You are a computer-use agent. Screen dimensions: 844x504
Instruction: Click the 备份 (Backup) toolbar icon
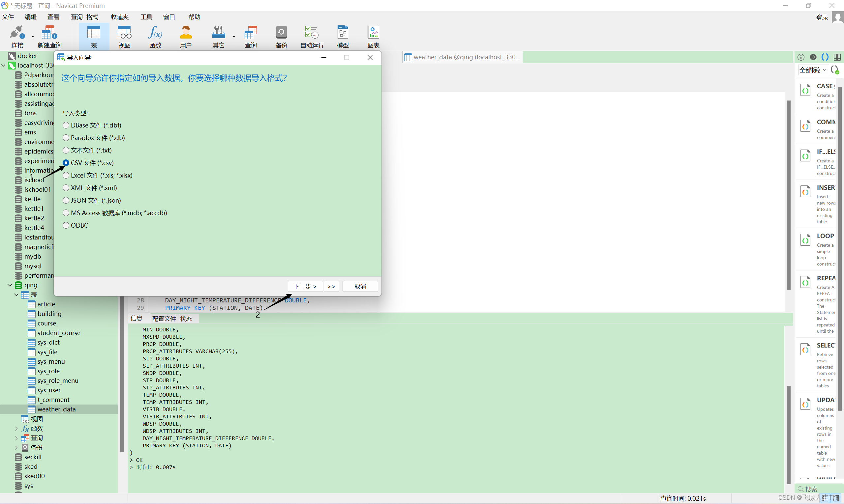point(281,38)
